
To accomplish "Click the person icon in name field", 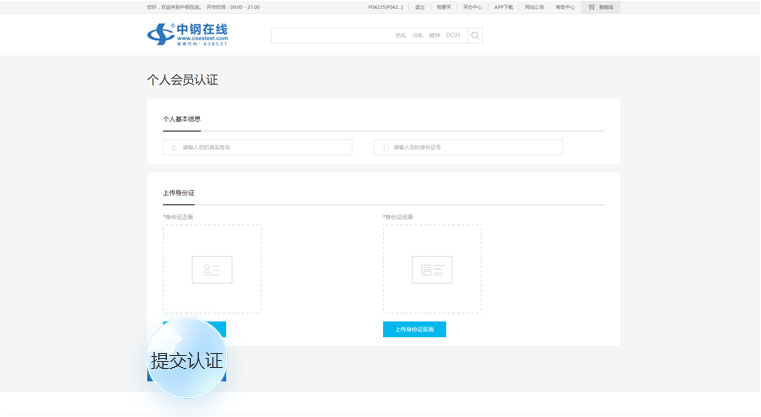I will pos(174,147).
